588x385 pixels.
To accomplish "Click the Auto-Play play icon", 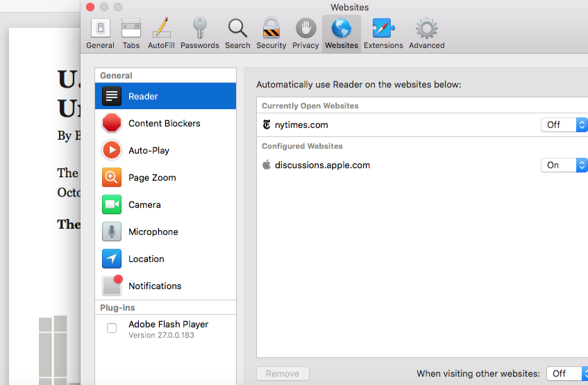I will pos(111,150).
